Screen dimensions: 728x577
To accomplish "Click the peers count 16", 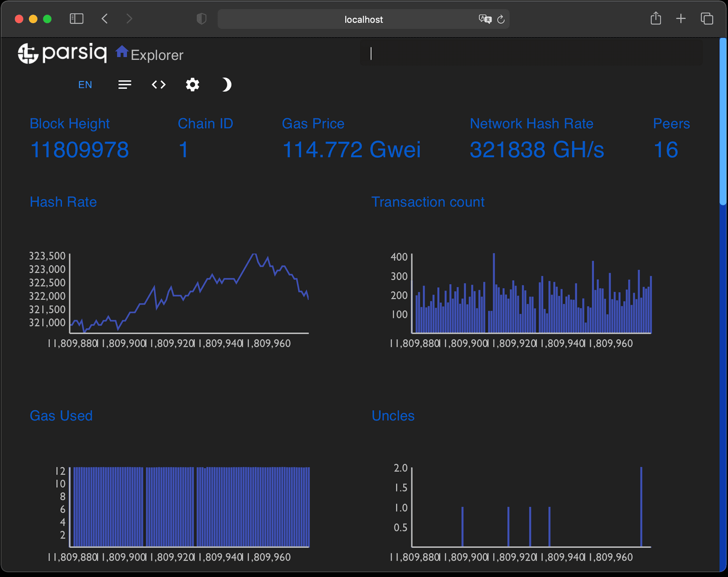I will [x=666, y=150].
